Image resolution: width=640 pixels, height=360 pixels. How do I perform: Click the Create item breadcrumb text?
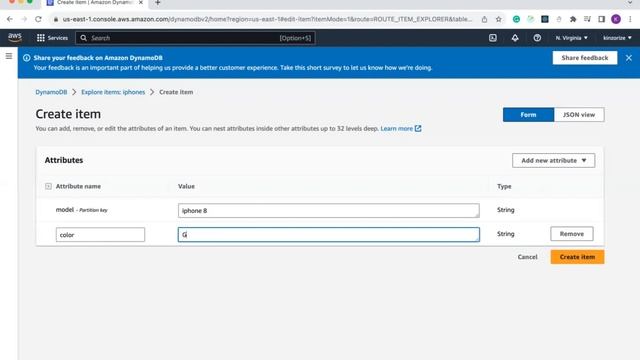tap(176, 92)
